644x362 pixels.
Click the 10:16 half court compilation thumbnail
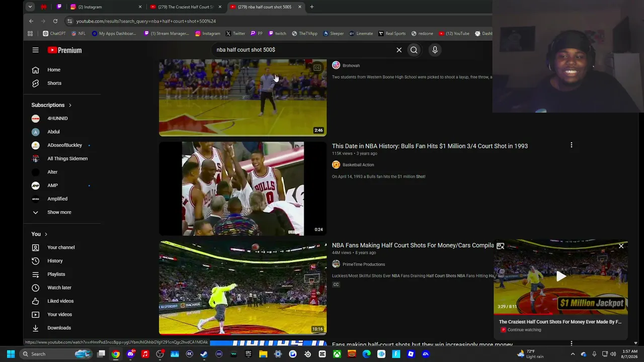pos(243,288)
